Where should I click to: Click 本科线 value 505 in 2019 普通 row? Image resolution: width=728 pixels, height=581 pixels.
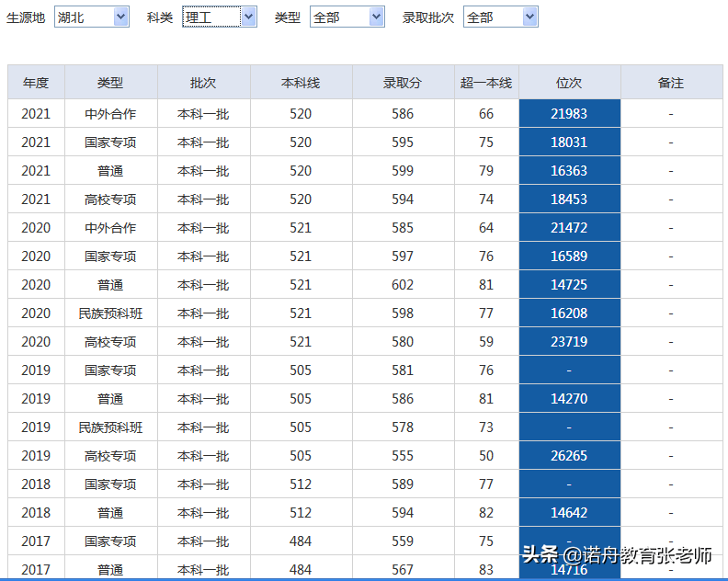tap(301, 398)
